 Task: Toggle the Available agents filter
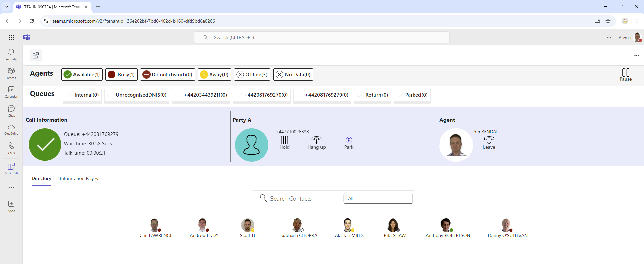(x=82, y=74)
